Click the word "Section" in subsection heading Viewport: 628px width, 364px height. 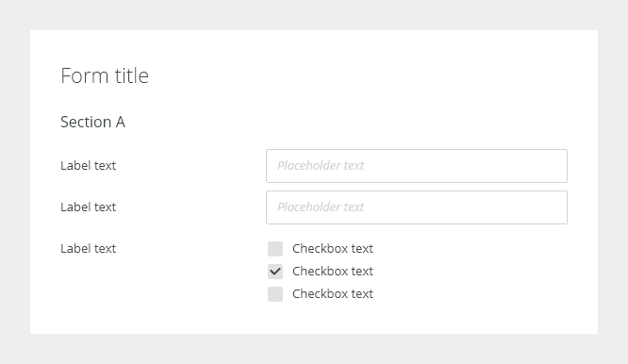pos(86,123)
